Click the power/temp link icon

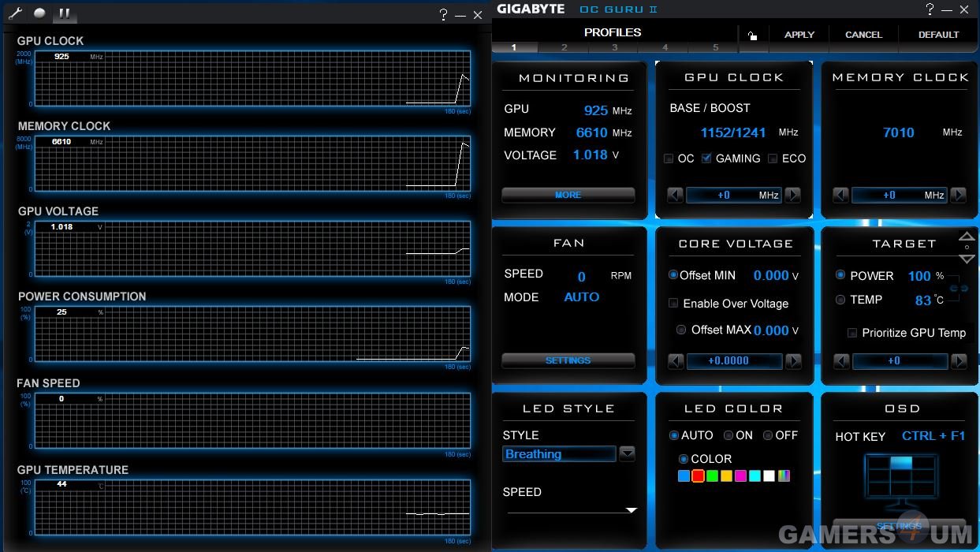[959, 289]
